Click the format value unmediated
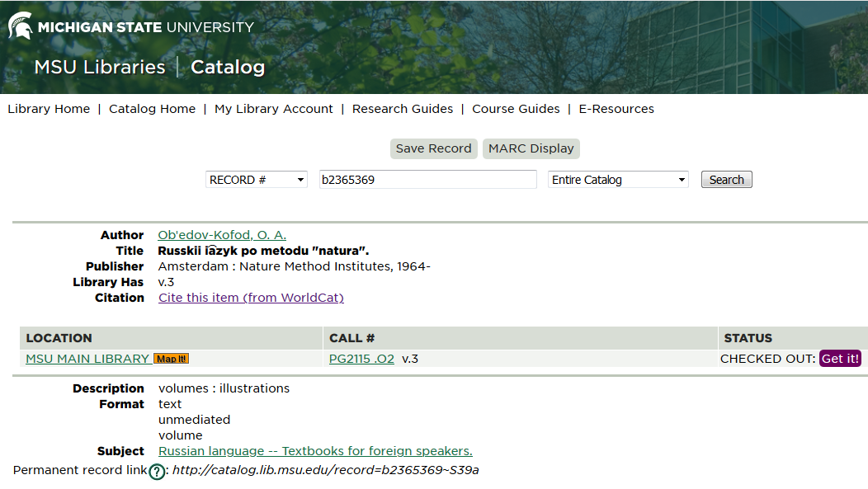868x489 pixels. coord(194,420)
